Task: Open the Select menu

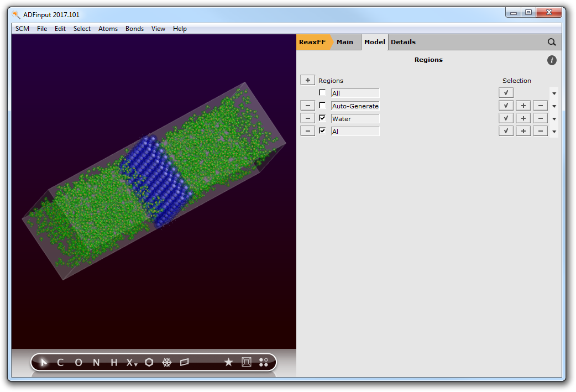Action: click(82, 29)
